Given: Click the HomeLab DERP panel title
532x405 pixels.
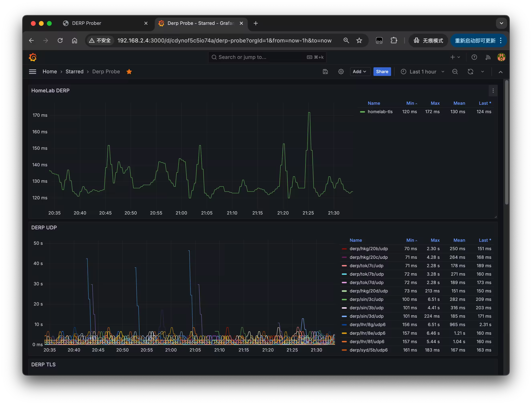Looking at the screenshot, I should [50, 91].
